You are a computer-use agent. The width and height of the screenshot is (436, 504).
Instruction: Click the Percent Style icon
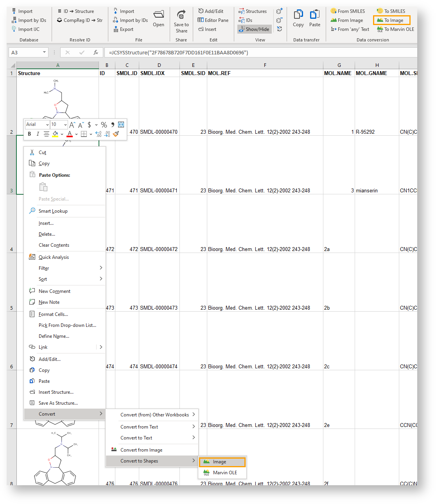[104, 125]
